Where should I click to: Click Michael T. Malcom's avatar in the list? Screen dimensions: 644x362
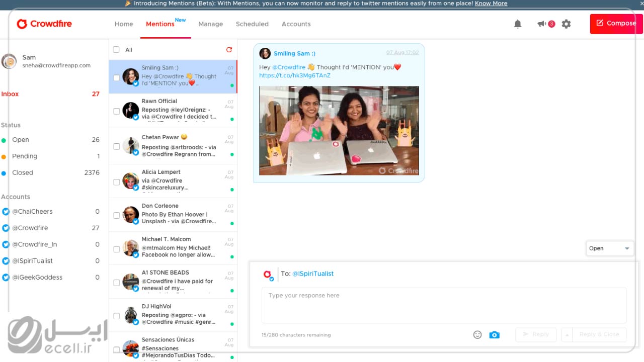pyautogui.click(x=131, y=248)
